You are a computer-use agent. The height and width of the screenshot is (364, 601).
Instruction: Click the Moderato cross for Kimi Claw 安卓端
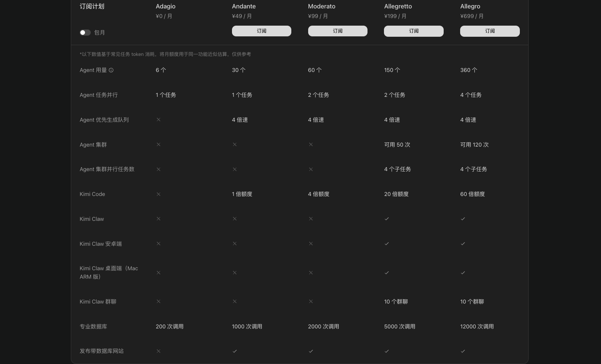tap(311, 244)
